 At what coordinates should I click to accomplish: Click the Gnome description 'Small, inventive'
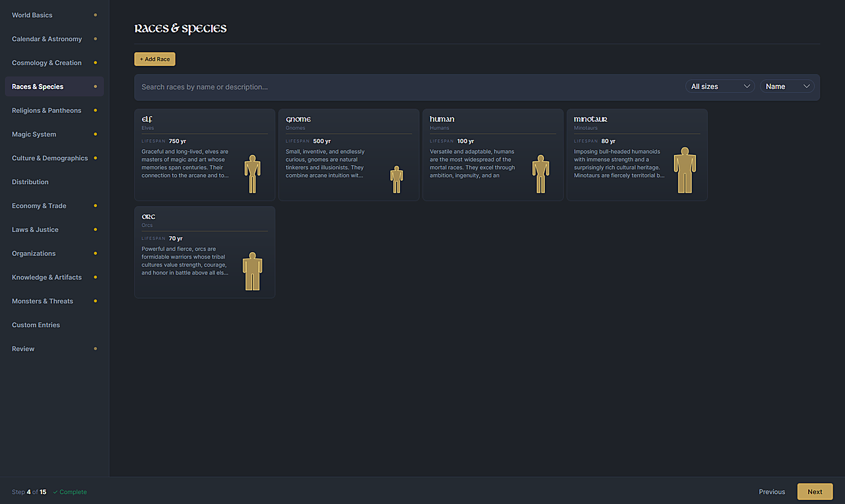[325, 164]
